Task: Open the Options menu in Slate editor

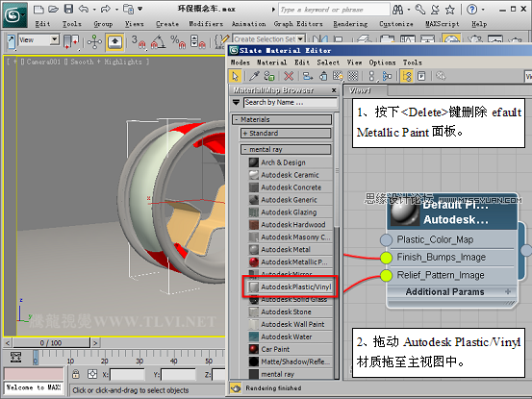Action: click(382, 62)
